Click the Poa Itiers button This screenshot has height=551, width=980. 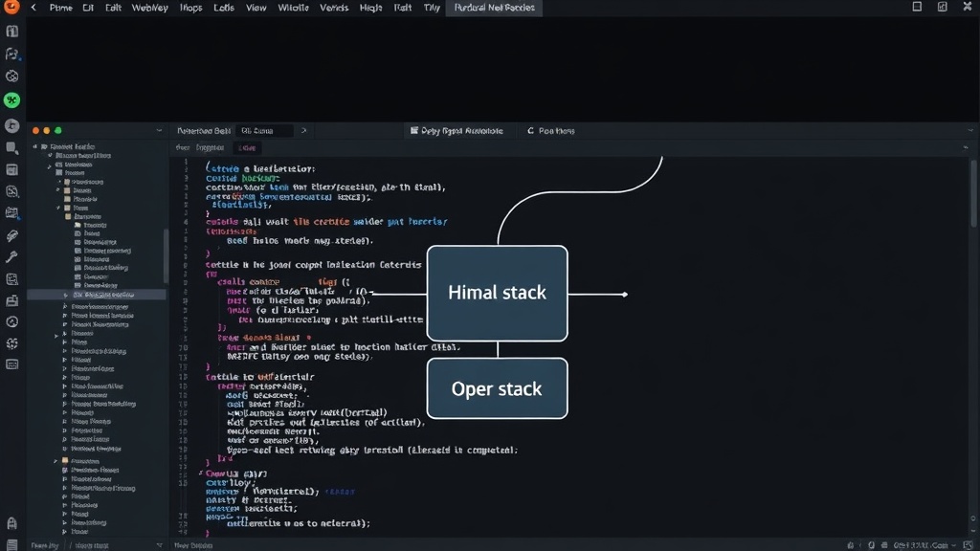[x=550, y=130]
